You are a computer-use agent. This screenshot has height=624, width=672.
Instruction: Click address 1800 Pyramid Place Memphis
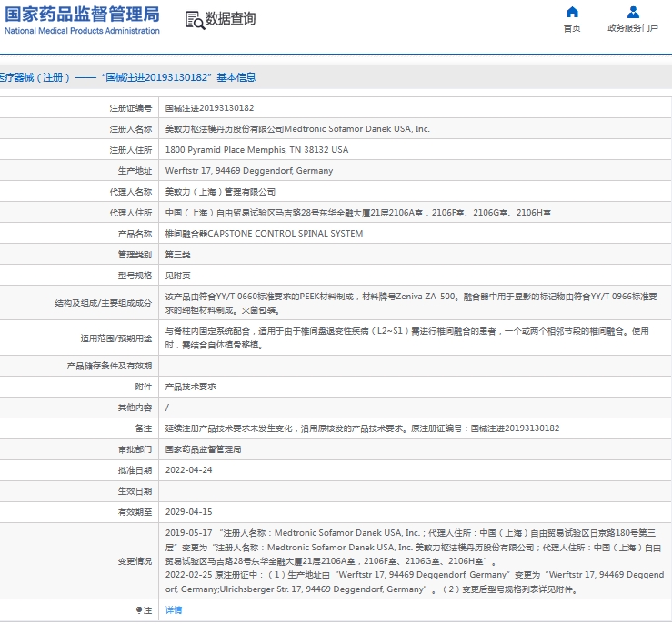coord(256,150)
